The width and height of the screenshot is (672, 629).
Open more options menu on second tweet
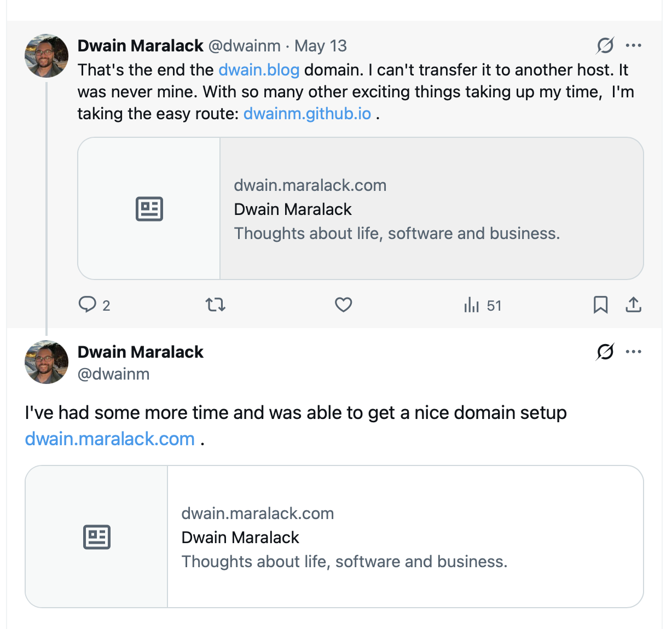coord(633,352)
